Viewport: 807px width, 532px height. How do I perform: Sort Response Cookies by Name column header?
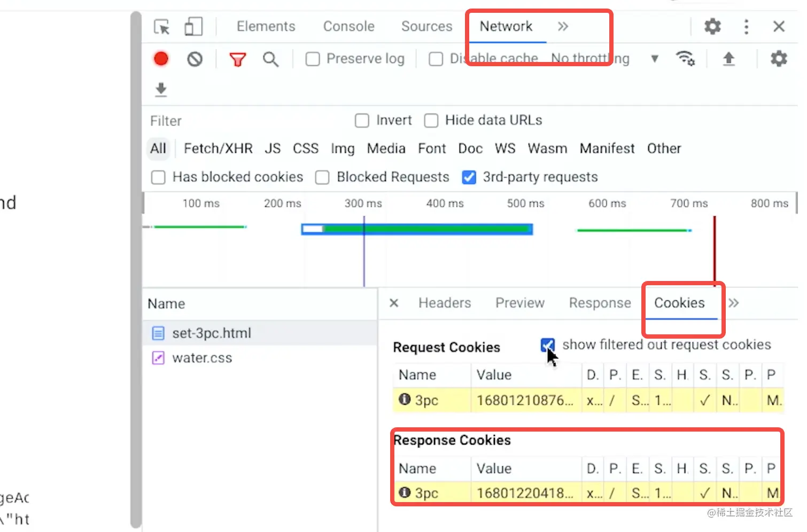coord(432,468)
